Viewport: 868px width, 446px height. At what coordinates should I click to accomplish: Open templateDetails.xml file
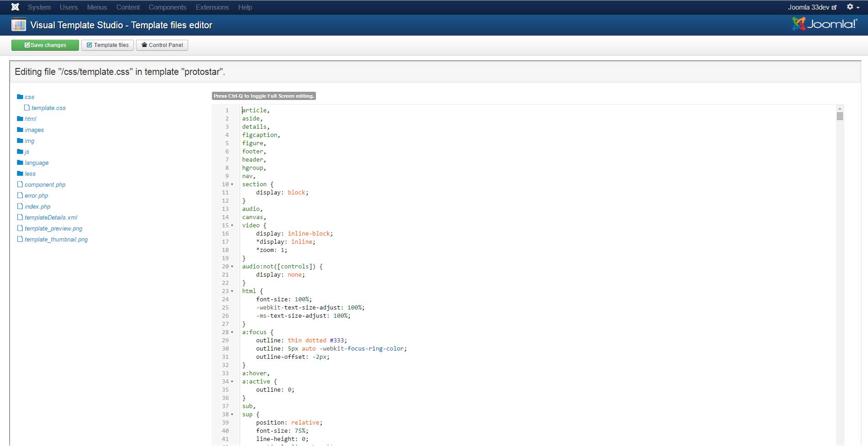pos(51,218)
